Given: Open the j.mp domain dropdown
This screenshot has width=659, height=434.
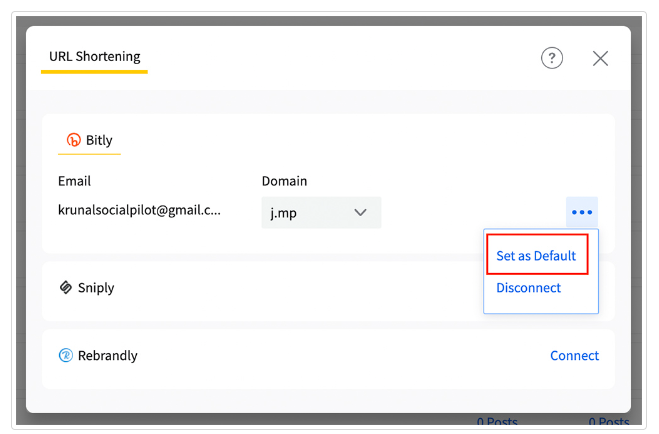Looking at the screenshot, I should (321, 213).
